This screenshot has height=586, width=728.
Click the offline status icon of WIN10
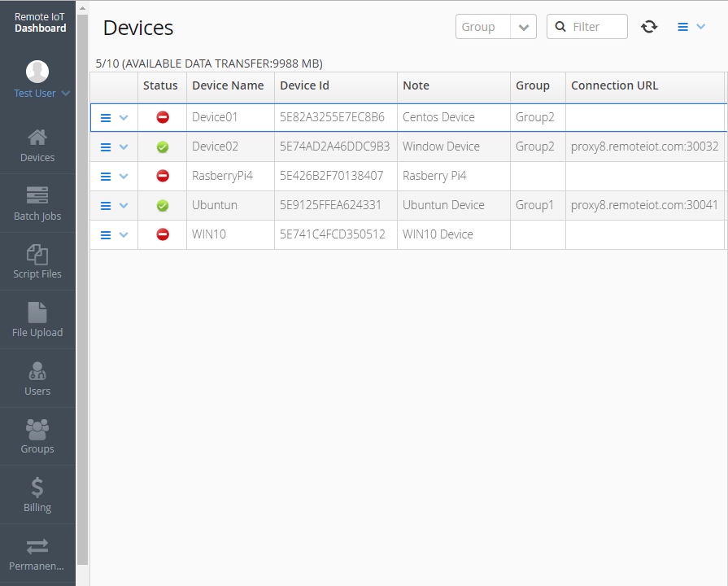tap(163, 234)
